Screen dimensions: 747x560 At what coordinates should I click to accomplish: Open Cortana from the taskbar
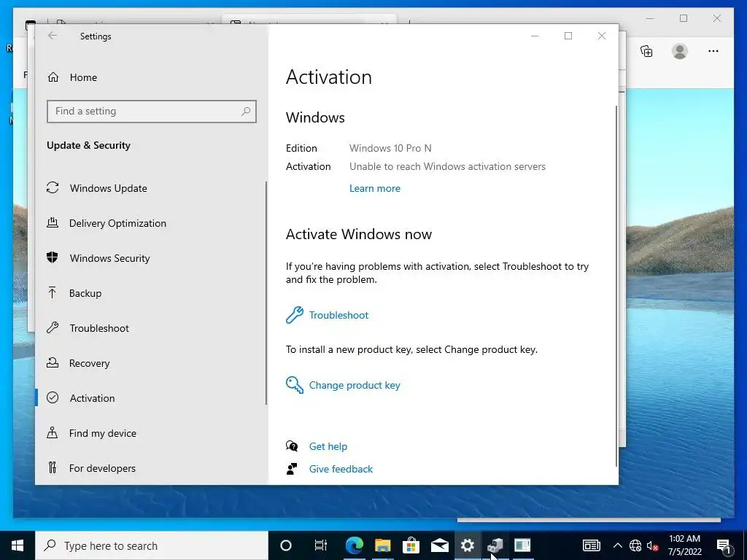(286, 545)
